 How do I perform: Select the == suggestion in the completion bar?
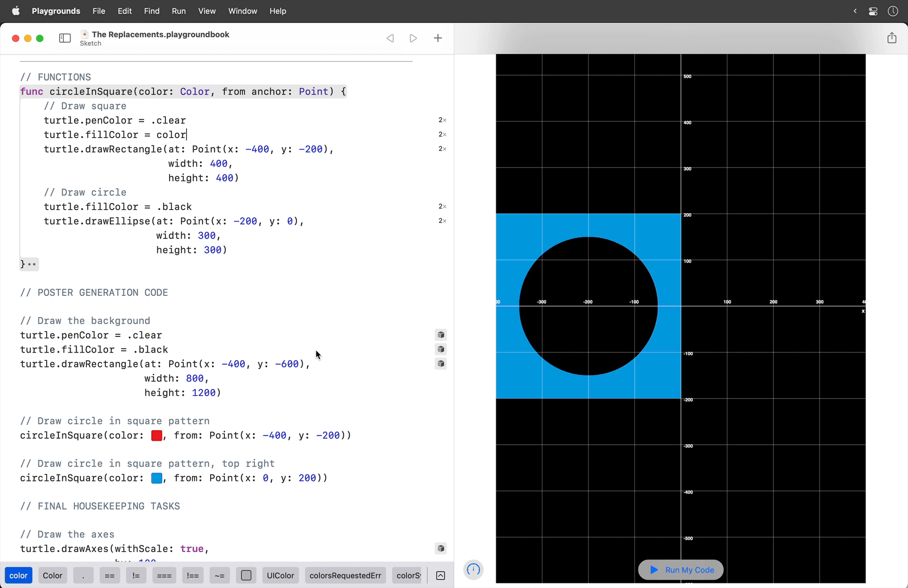109,576
